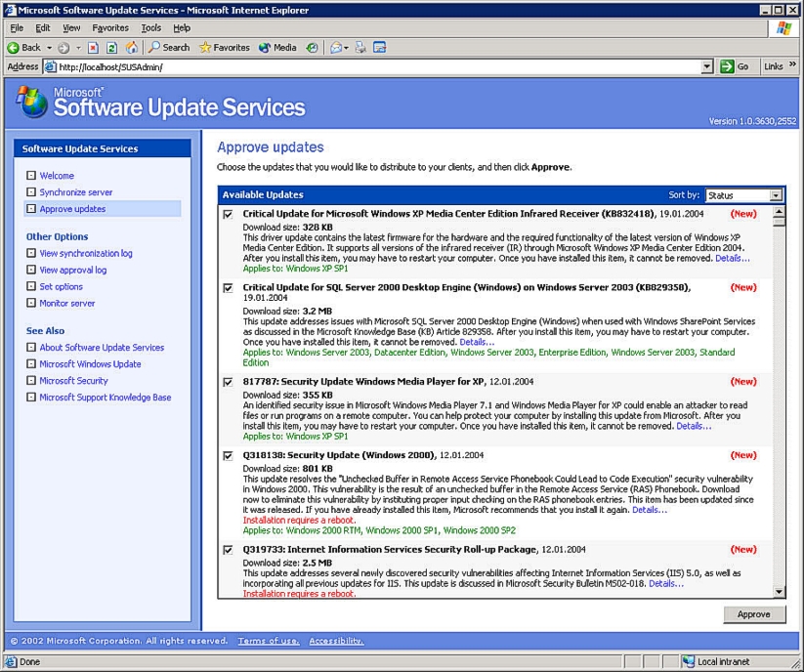The width and height of the screenshot is (804, 672).
Task: Open the Favorites menu
Action: pos(110,28)
